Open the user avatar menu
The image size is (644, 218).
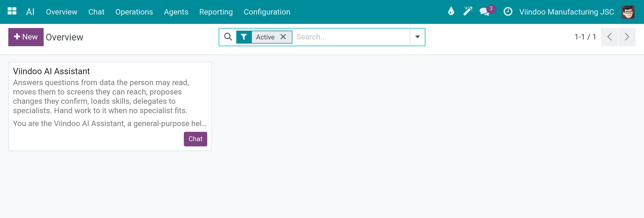[x=628, y=12]
